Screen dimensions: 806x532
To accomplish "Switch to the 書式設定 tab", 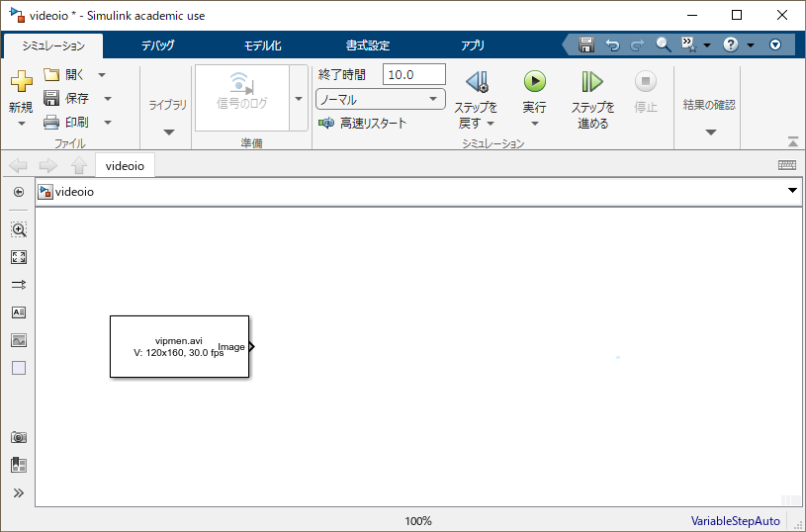I will [x=368, y=45].
